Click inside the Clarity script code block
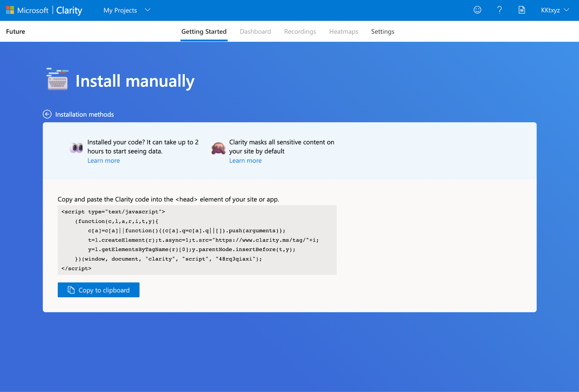 [x=197, y=240]
